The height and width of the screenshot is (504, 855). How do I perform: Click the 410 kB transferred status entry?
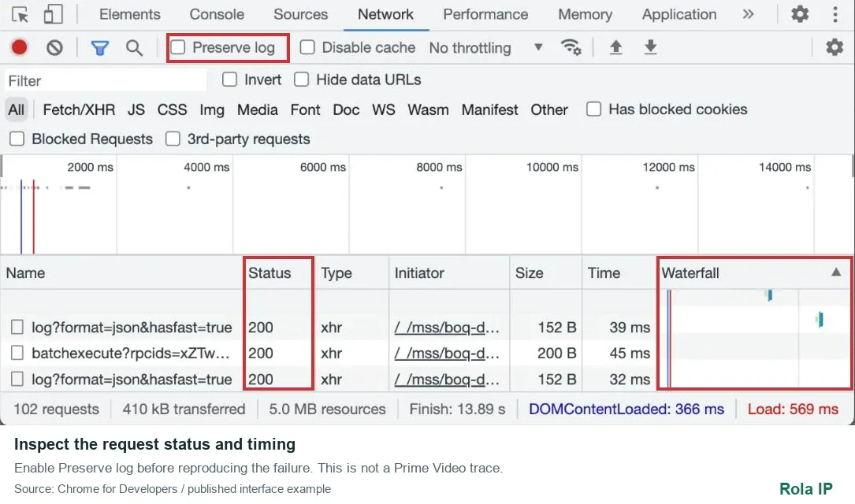184,409
